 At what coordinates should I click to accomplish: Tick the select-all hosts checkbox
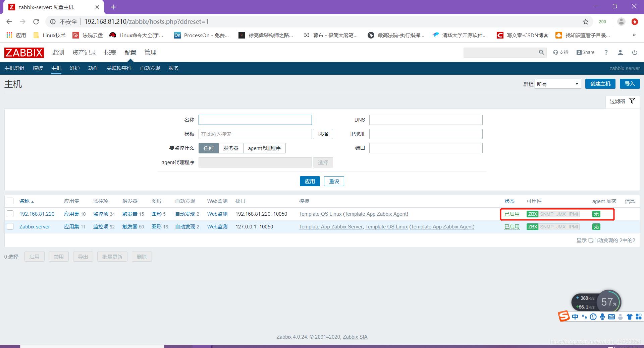click(10, 201)
